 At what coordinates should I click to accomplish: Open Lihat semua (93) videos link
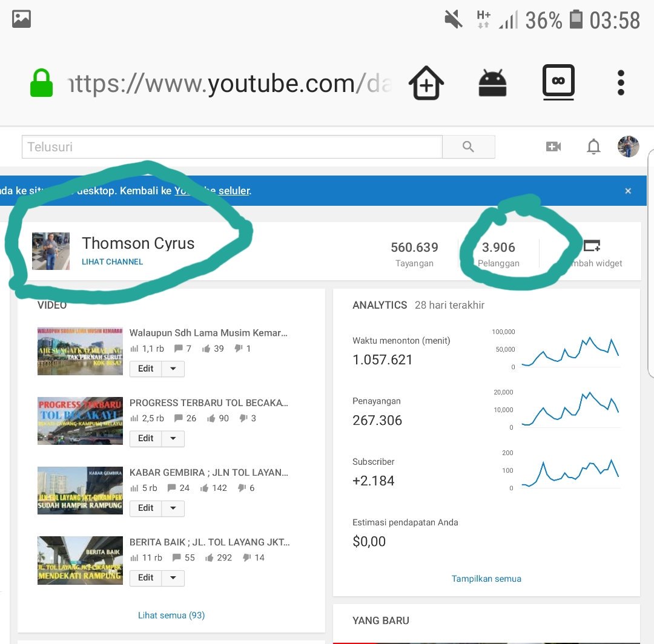(x=171, y=615)
